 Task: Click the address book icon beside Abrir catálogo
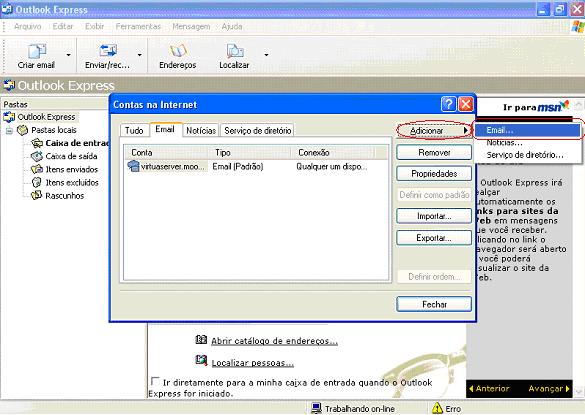(x=201, y=340)
